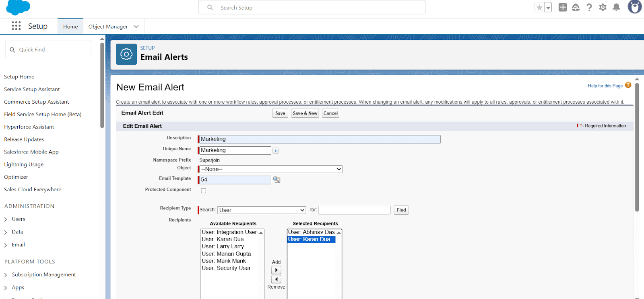The image size is (644, 299).
Task: Open the Help for this Page link
Action: click(x=605, y=86)
